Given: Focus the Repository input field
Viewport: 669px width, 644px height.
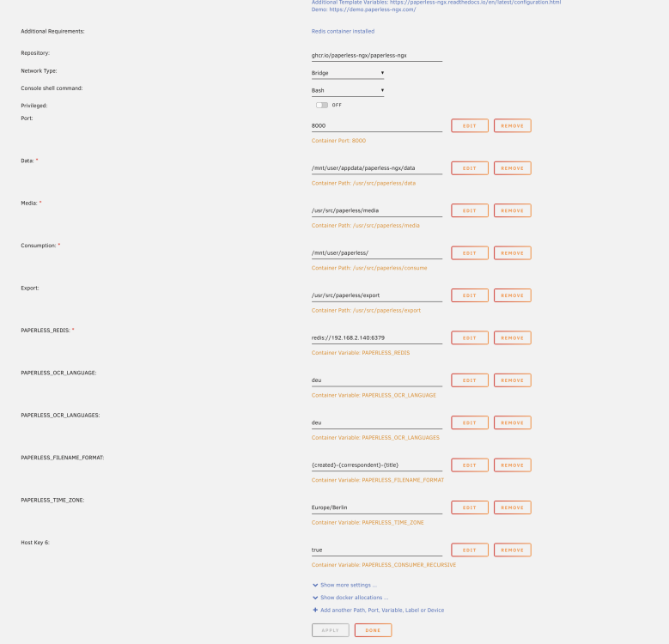Looking at the screenshot, I should [x=377, y=56].
